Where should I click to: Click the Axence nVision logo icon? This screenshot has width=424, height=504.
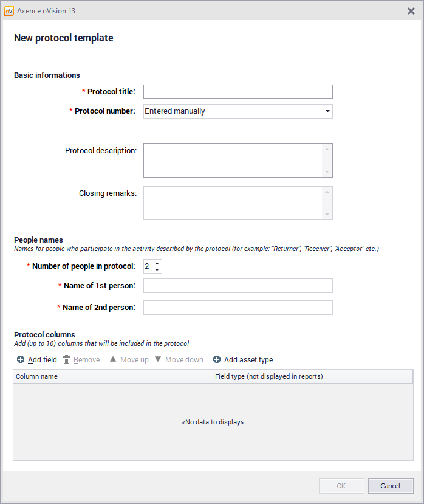point(9,10)
